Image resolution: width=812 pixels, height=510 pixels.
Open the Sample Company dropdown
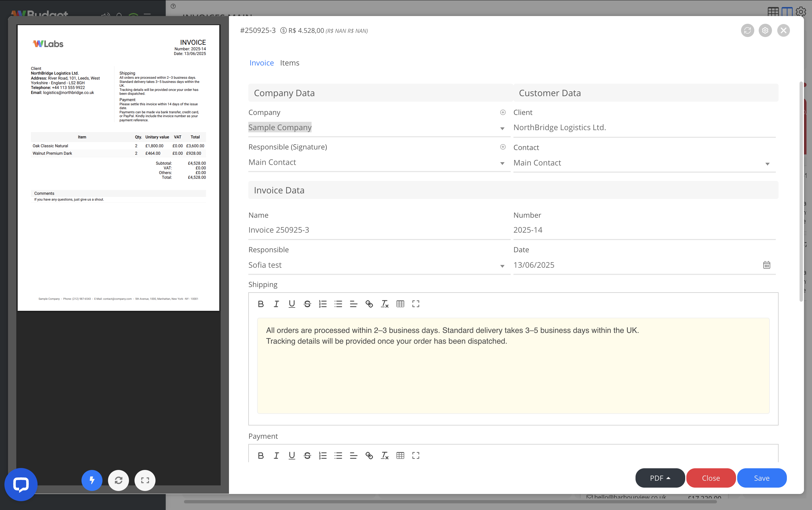[x=502, y=128]
